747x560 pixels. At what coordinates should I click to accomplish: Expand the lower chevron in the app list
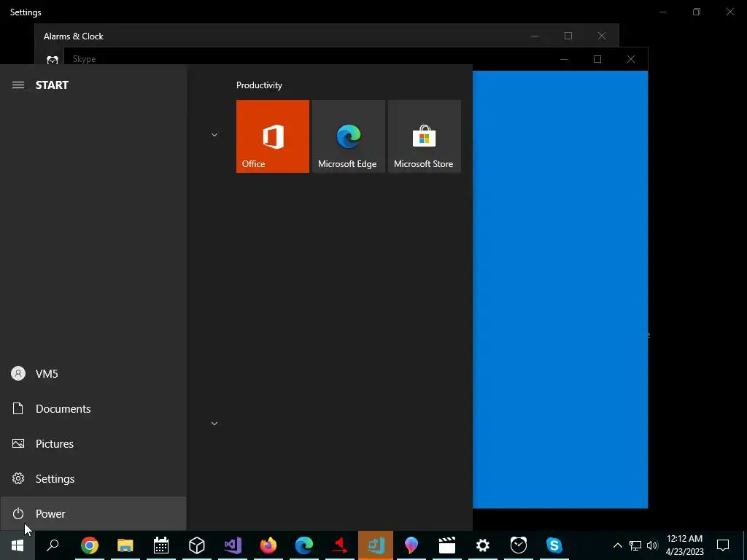214,424
